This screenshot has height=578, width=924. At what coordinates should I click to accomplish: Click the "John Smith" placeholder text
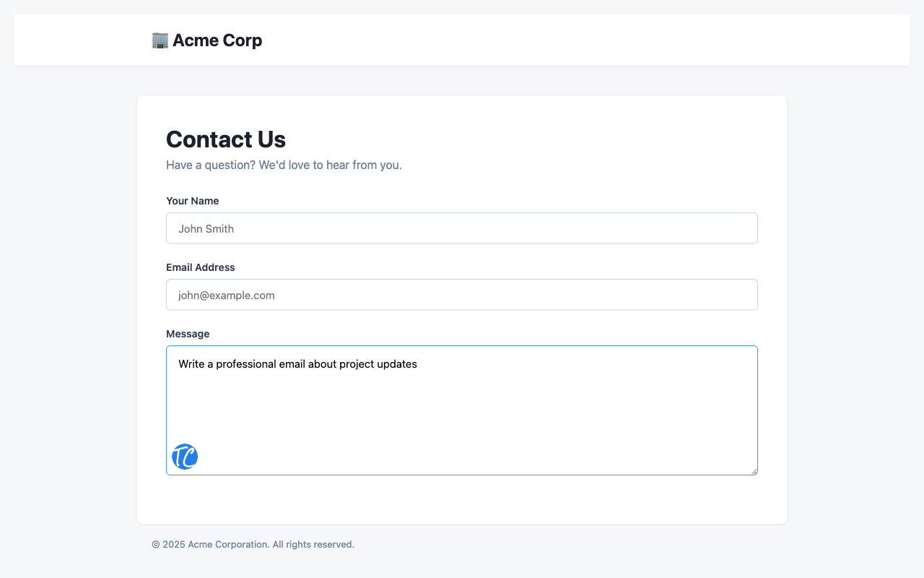click(x=206, y=229)
